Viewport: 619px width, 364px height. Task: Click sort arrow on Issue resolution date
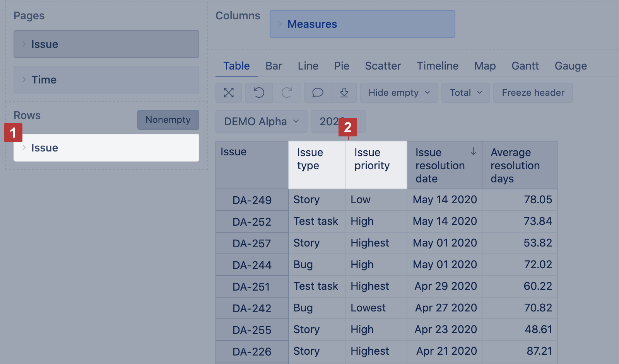[473, 151]
